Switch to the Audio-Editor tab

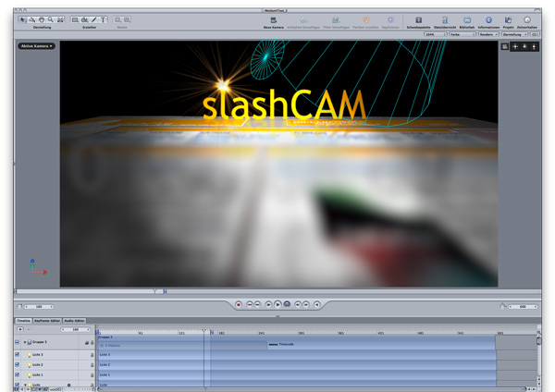coord(74,321)
